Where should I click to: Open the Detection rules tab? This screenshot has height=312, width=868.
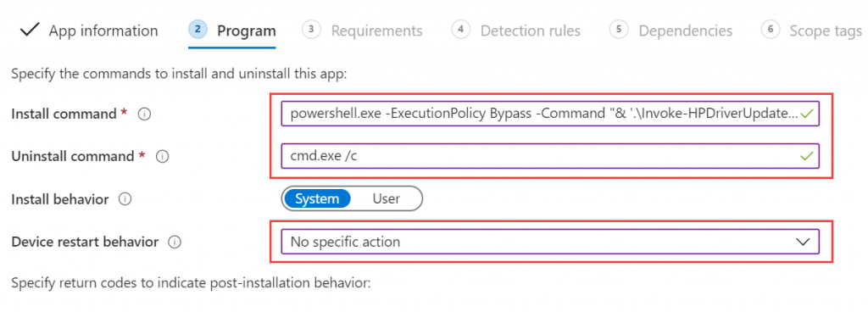(531, 31)
